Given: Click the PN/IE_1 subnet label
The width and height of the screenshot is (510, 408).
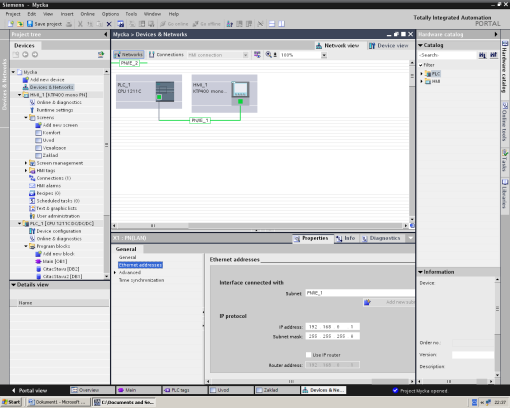Looking at the screenshot, I should click(200, 120).
